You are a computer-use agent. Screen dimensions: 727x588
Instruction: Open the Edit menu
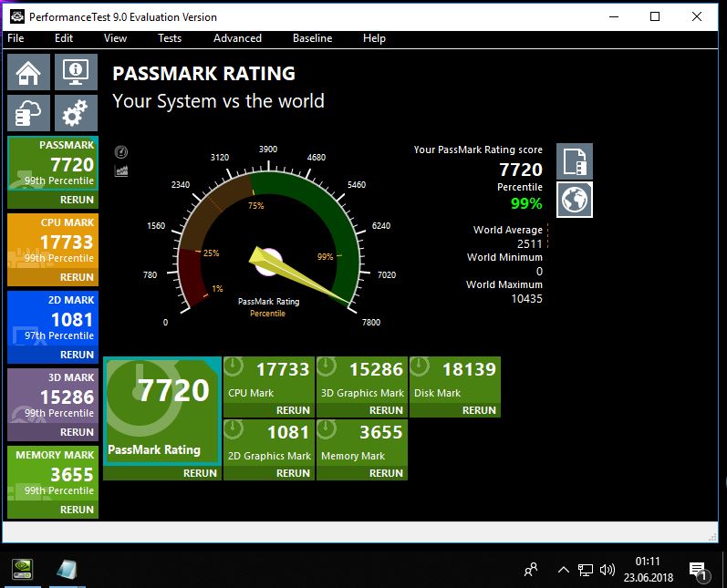(x=64, y=38)
